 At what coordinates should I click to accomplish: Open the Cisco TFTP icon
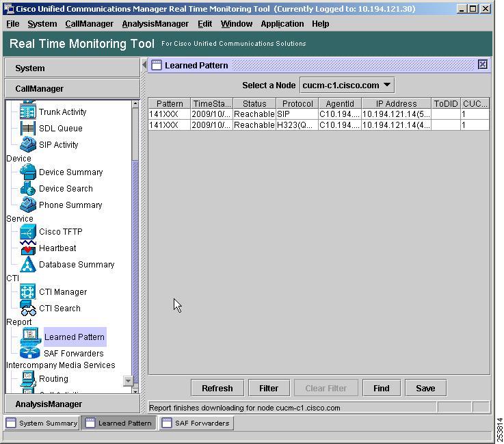tap(28, 231)
